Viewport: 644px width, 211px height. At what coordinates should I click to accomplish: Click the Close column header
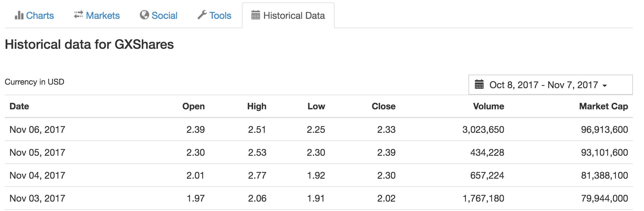pyautogui.click(x=383, y=106)
